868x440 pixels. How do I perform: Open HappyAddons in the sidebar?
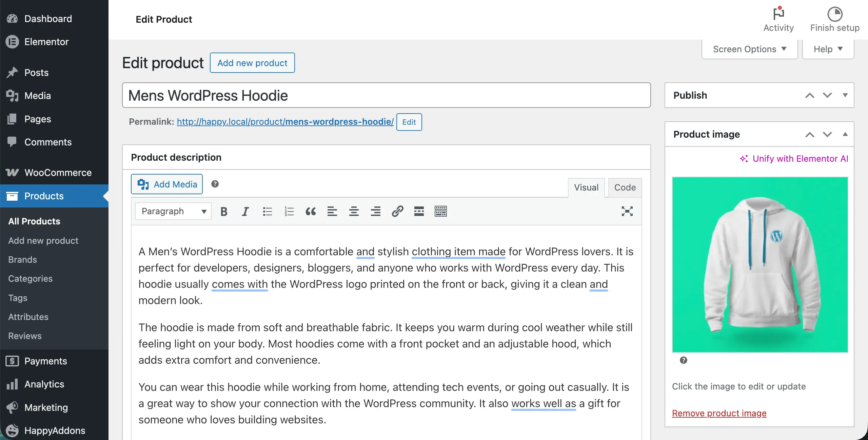pos(54,431)
